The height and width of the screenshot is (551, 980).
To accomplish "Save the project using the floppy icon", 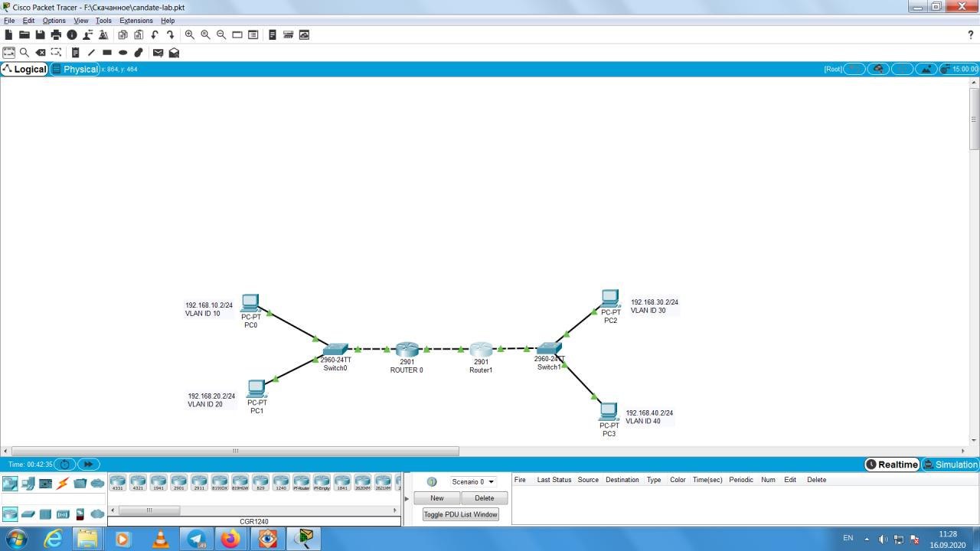I will click(x=40, y=34).
